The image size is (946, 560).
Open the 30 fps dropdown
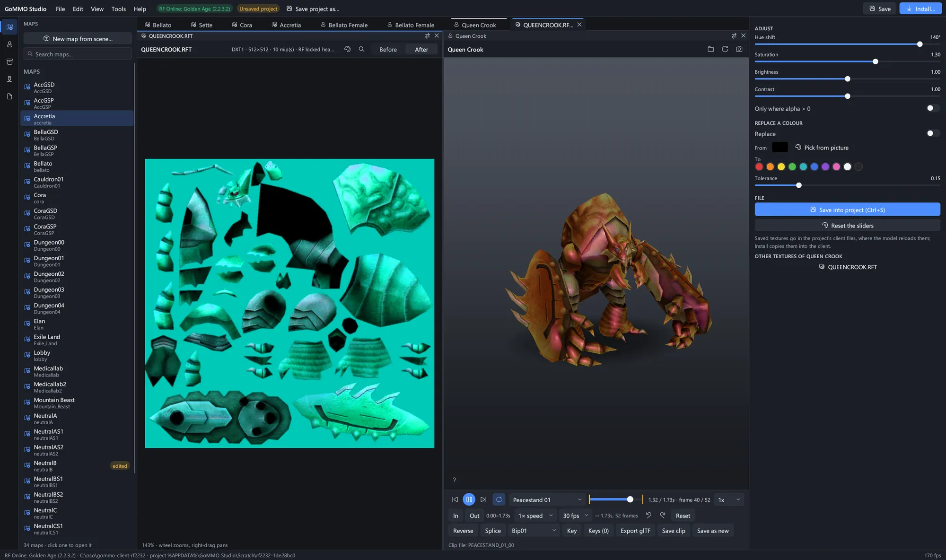pos(575,516)
